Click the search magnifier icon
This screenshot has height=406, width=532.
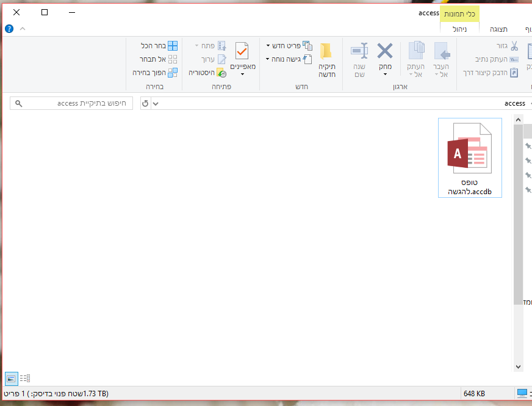(19, 104)
